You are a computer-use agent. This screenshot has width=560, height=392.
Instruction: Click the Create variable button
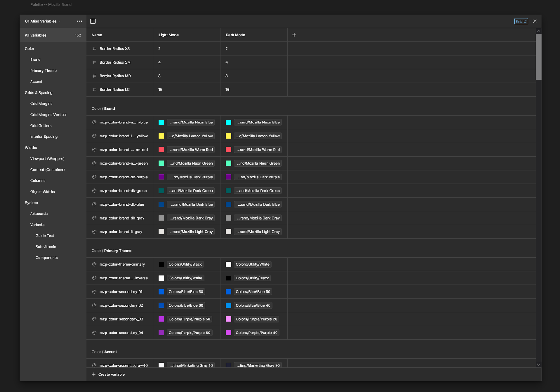click(108, 375)
